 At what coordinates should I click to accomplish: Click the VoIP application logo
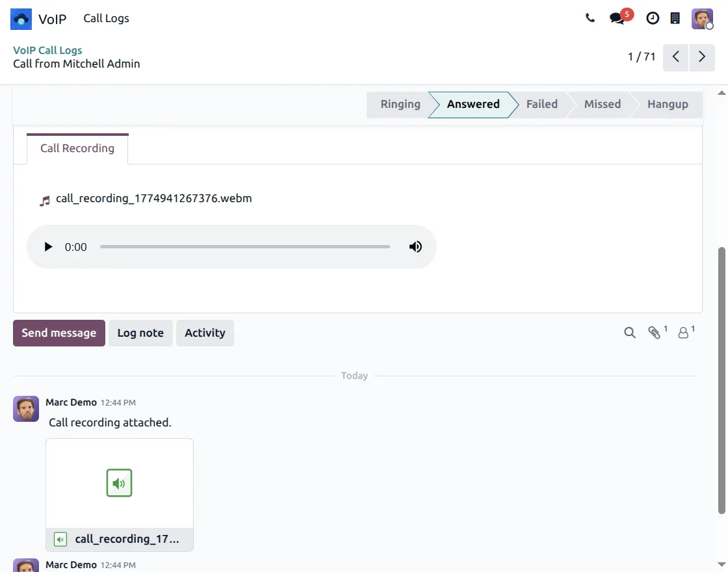click(20, 19)
